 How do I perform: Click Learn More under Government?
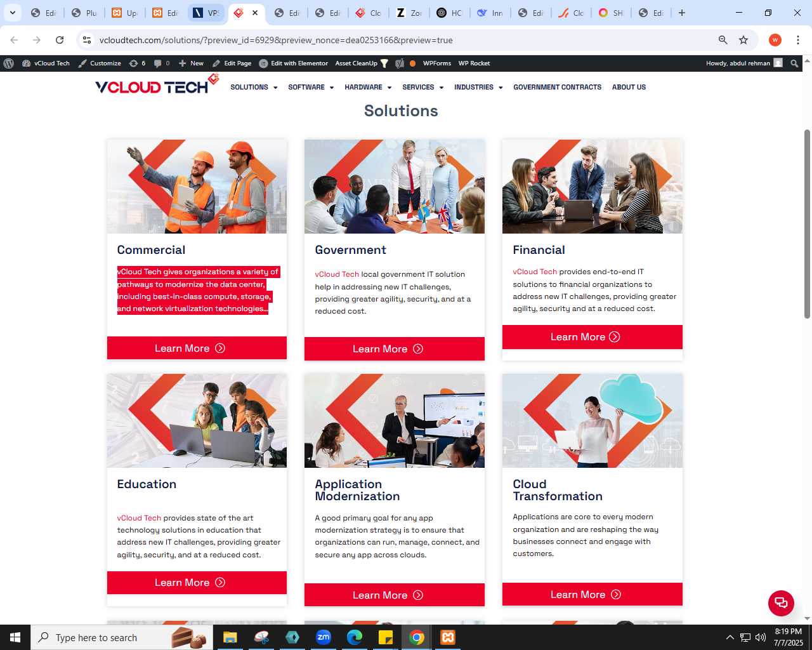pos(395,348)
